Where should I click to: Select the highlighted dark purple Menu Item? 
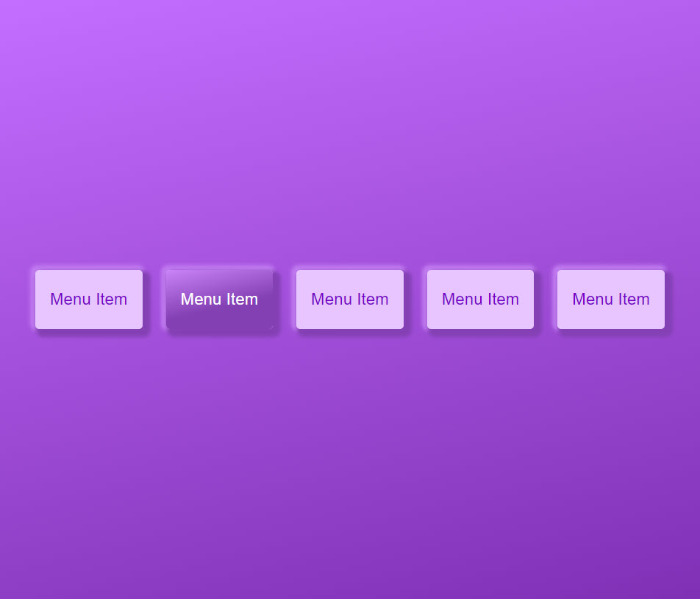pyautogui.click(x=219, y=299)
